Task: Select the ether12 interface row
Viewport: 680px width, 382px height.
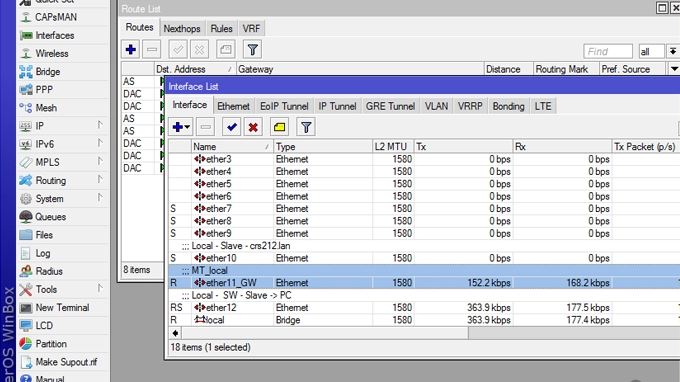Action: pos(424,308)
